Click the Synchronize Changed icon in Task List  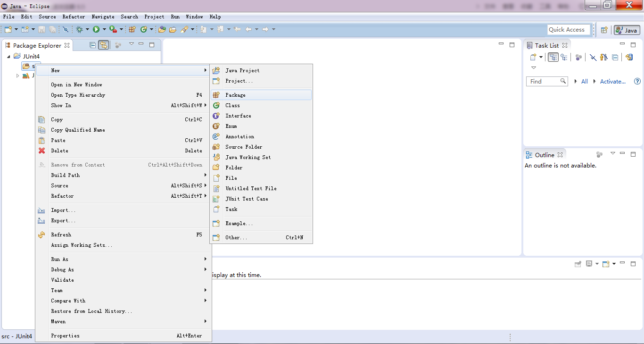coord(629,57)
